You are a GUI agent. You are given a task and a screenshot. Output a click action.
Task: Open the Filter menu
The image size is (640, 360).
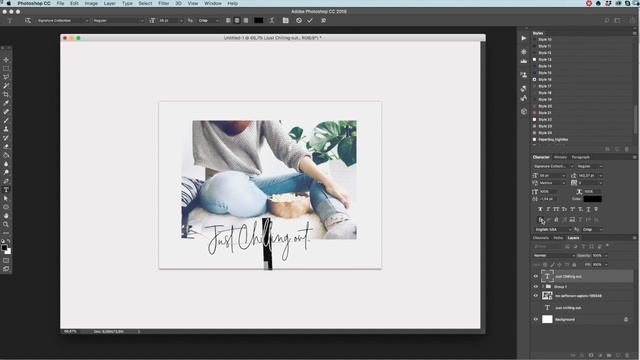point(163,3)
